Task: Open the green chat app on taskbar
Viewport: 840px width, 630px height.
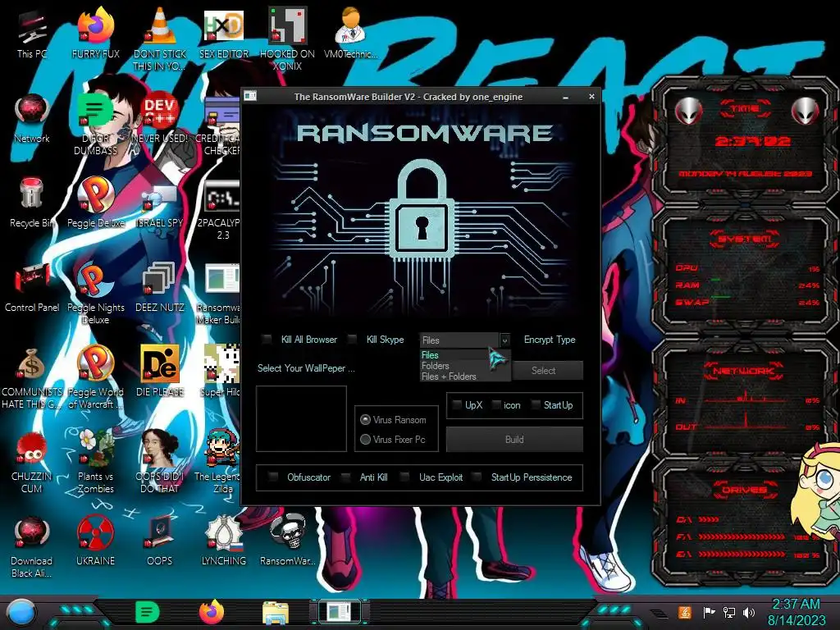Action: pos(147,612)
